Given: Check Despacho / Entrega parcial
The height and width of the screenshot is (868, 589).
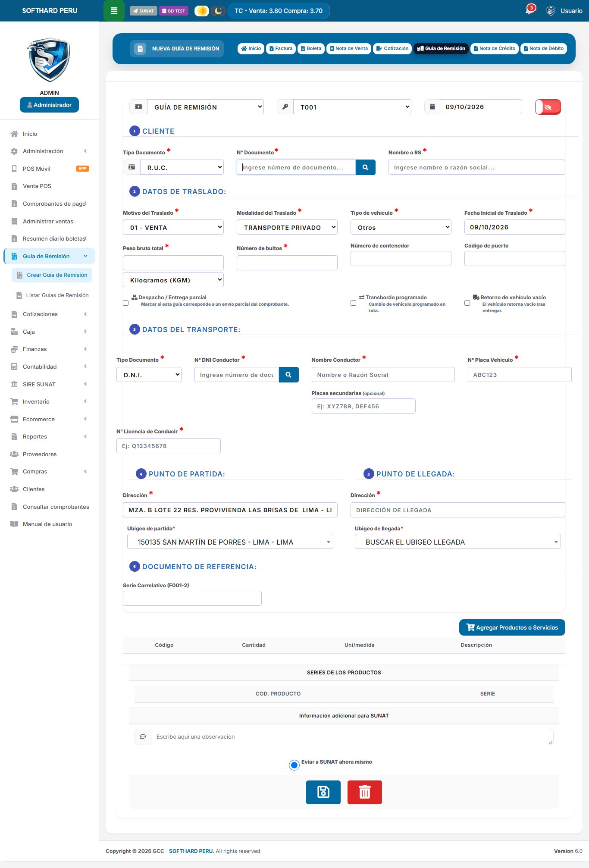Looking at the screenshot, I should [x=126, y=303].
